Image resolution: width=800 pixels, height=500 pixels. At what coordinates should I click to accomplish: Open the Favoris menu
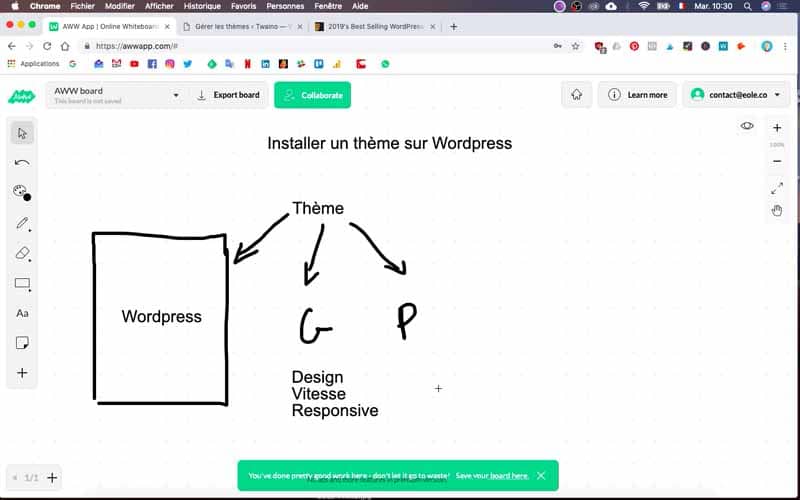(243, 6)
